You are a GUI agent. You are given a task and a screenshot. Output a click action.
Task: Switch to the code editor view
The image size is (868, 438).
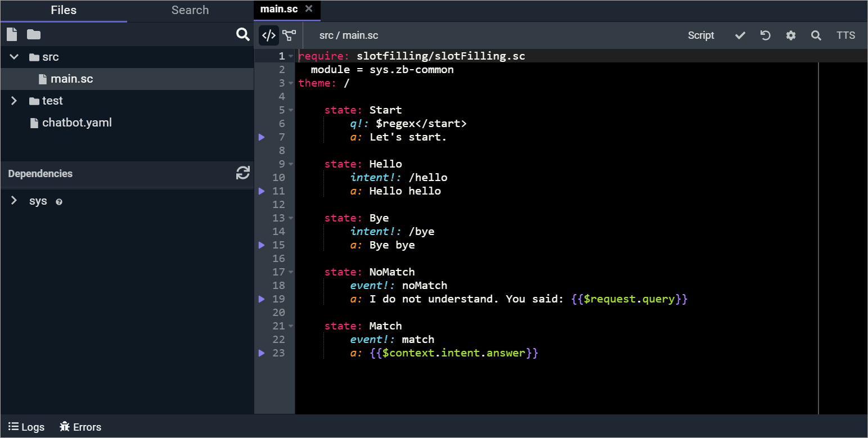pos(268,35)
